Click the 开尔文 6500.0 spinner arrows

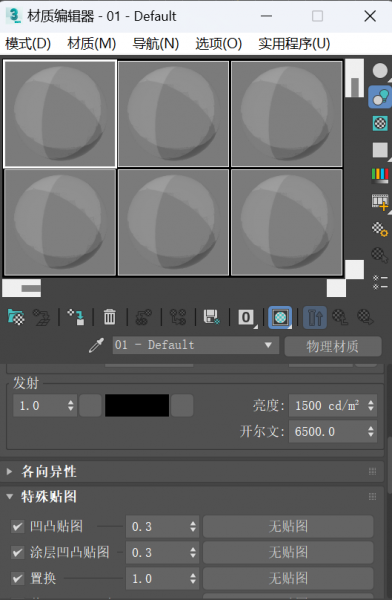tap(371, 432)
